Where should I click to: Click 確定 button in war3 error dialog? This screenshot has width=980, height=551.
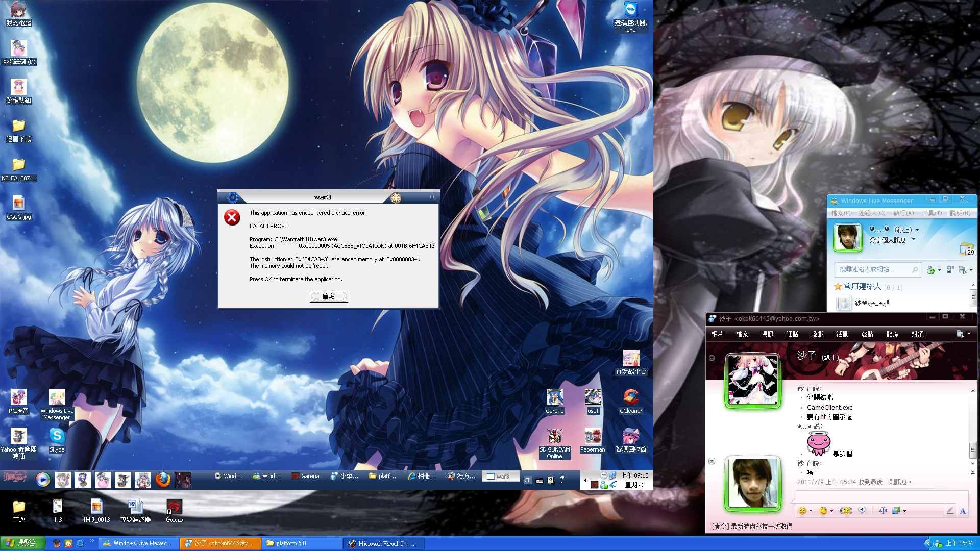[x=329, y=296]
